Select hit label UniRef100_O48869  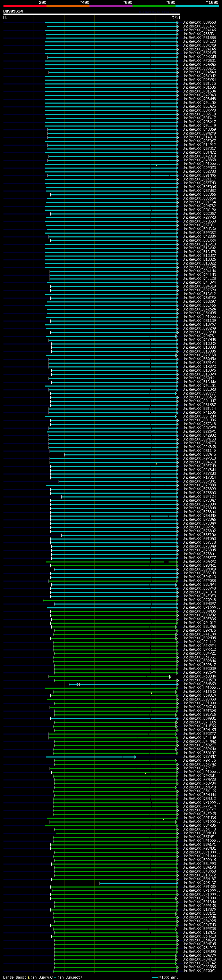tap(199, 129)
